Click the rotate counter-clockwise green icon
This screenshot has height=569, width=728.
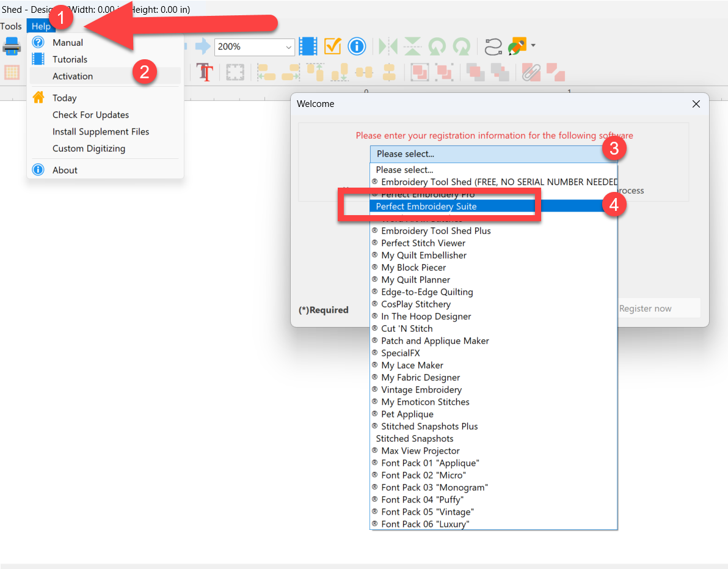437,46
